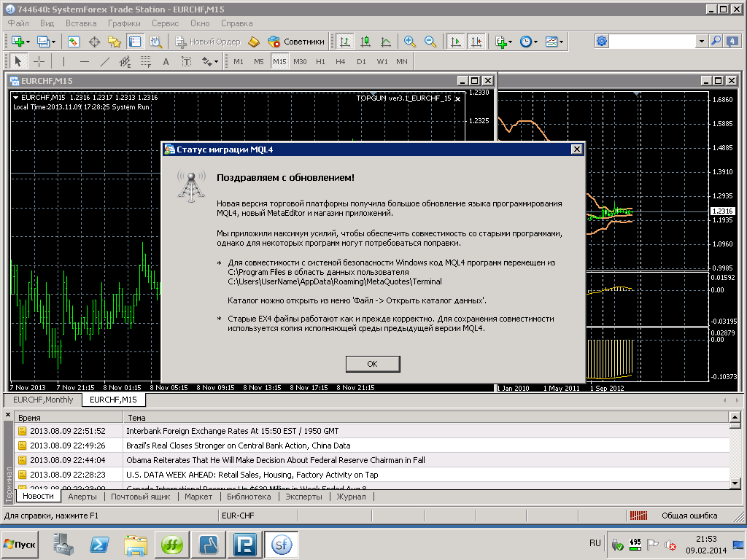Click the search magnifier button
Screen dimensions: 747x560
716,42
